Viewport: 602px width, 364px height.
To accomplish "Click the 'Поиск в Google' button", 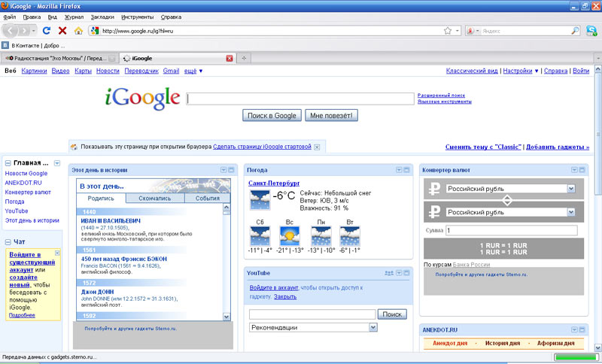I will click(x=272, y=116).
